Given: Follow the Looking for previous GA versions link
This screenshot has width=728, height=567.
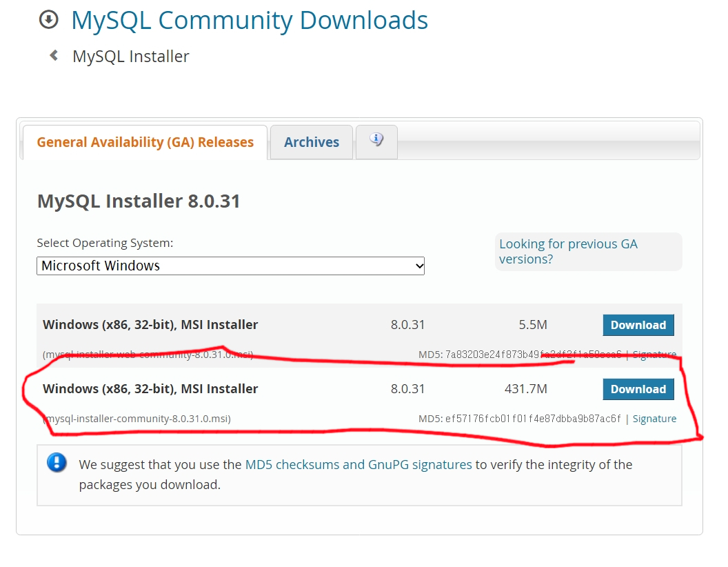Looking at the screenshot, I should (568, 251).
